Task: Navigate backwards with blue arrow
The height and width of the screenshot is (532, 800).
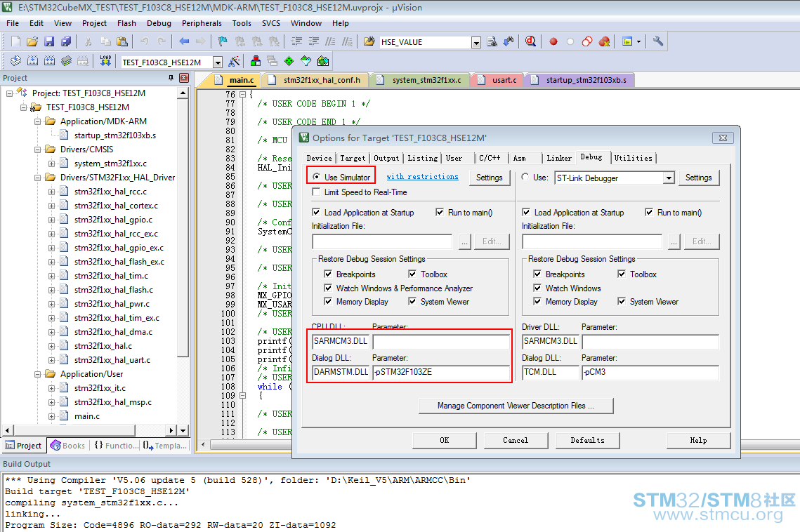Action: (184, 42)
